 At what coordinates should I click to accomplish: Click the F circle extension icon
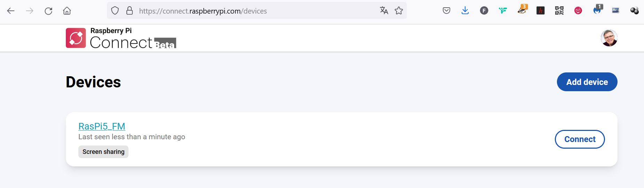click(x=484, y=11)
